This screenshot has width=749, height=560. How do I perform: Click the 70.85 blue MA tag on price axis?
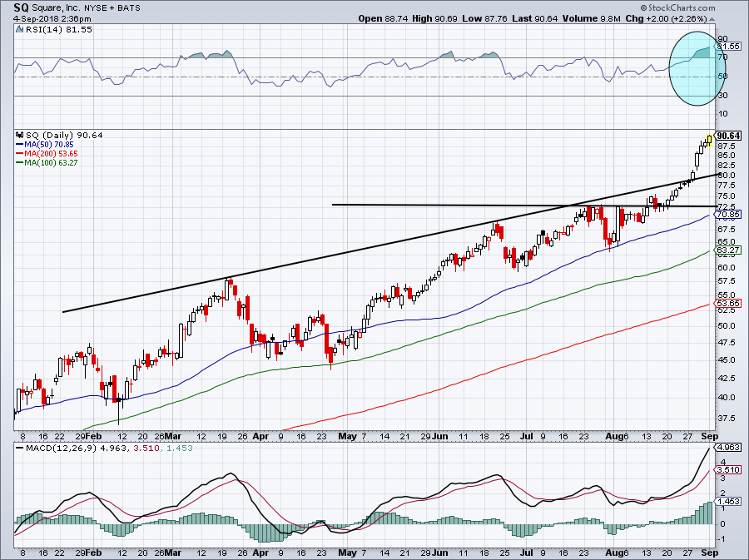click(728, 215)
